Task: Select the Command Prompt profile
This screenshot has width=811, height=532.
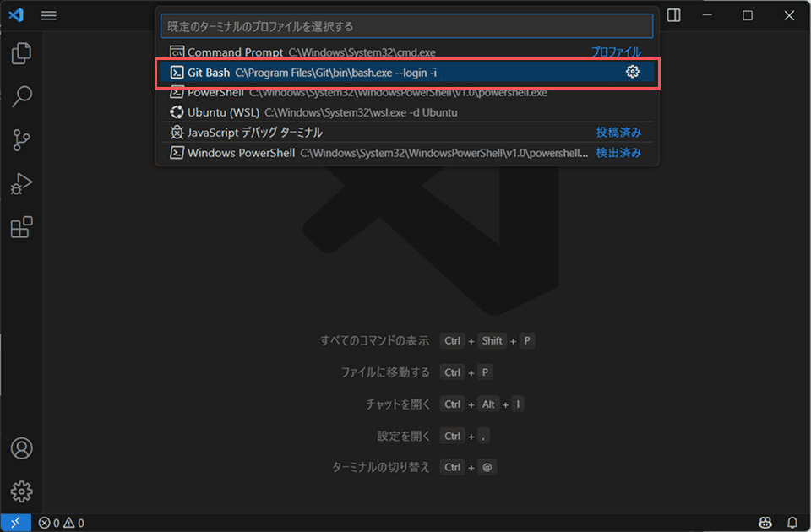Action: click(406, 52)
